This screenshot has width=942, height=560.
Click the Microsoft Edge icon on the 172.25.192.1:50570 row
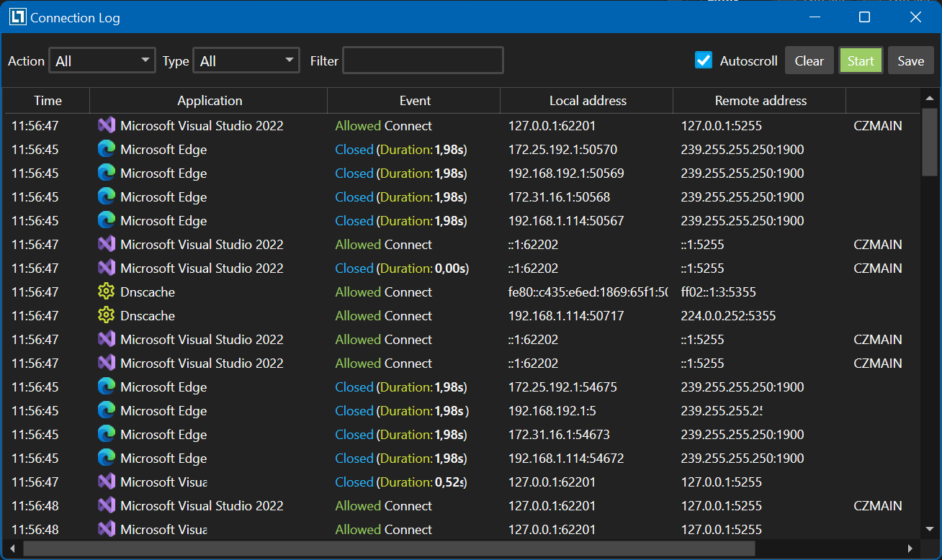click(106, 149)
